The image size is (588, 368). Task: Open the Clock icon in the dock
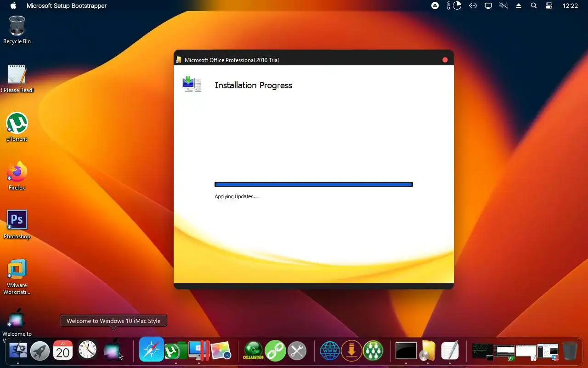[87, 351]
